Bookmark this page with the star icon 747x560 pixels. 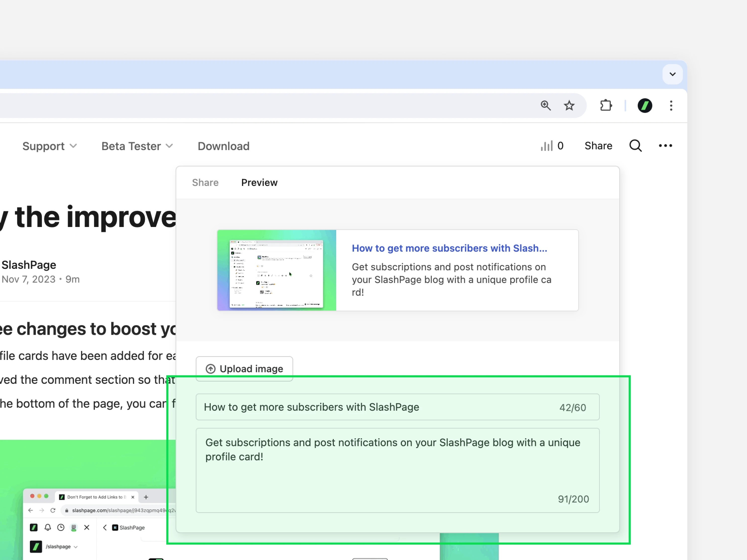click(x=569, y=106)
